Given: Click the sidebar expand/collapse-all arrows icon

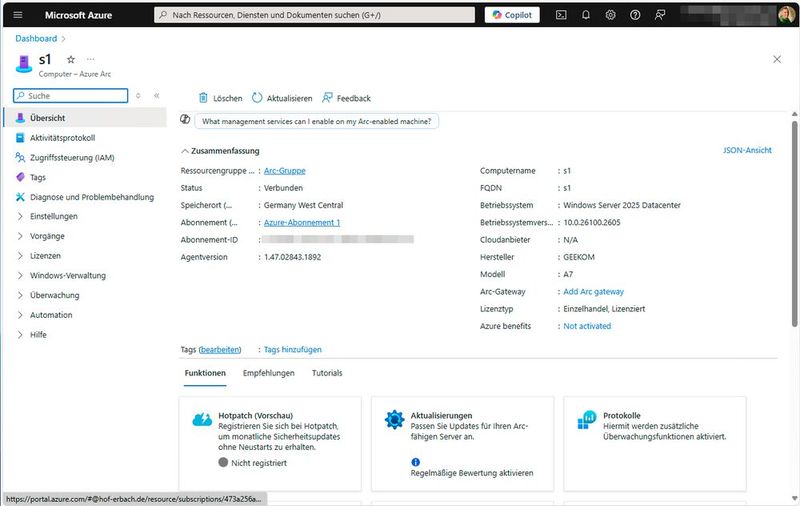Looking at the screenshot, I should [138, 95].
